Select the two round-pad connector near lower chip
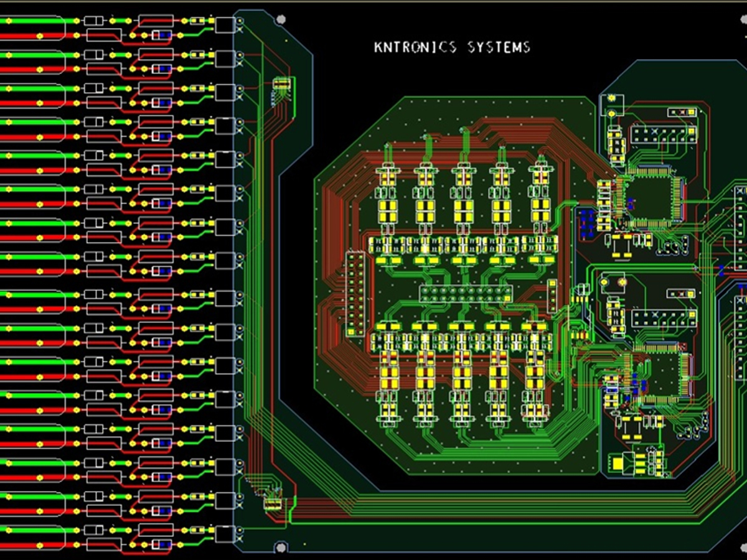This screenshot has height=560, width=747. (613, 282)
